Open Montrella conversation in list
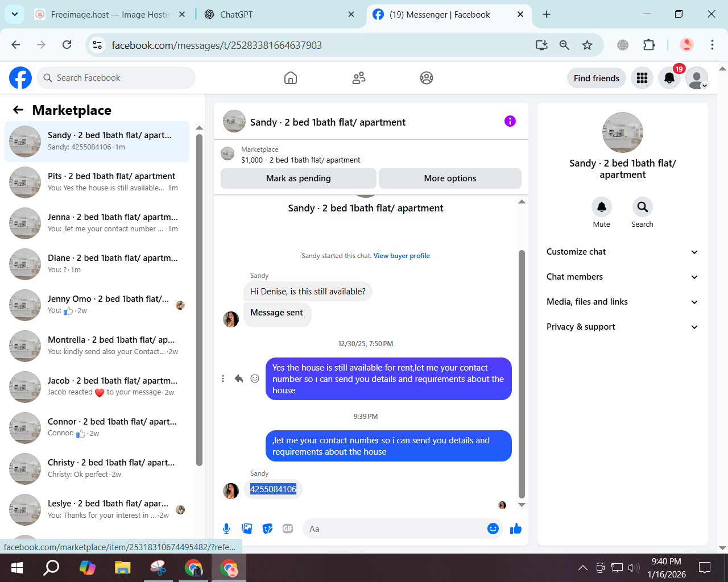 (x=97, y=346)
